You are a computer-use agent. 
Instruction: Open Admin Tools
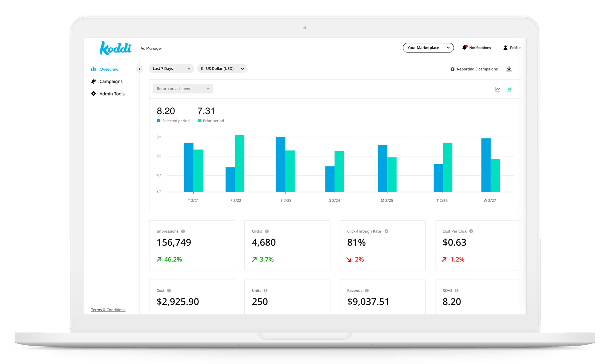pos(112,94)
